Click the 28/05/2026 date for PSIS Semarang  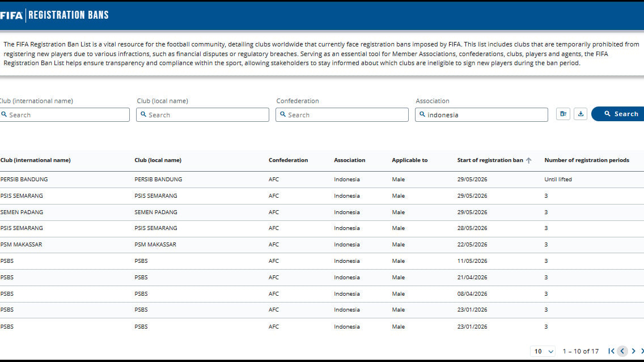point(472,228)
